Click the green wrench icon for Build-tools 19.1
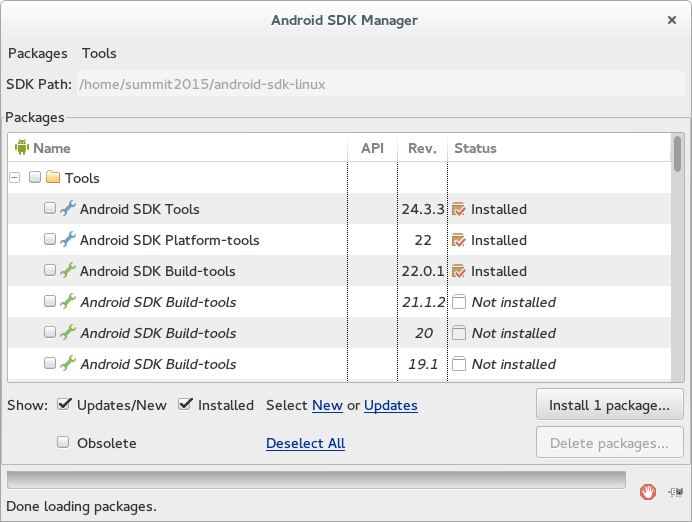The height and width of the screenshot is (522, 692). tap(68, 363)
